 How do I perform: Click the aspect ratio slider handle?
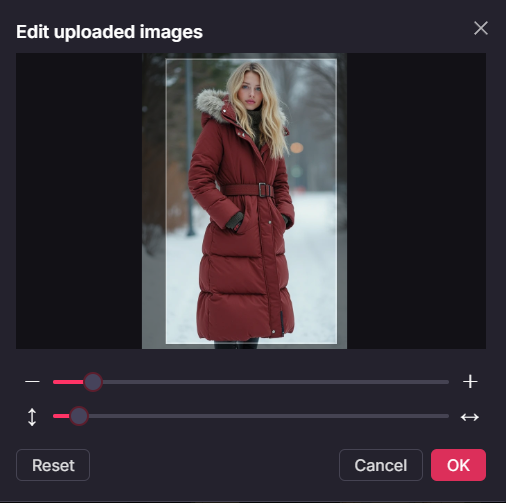(79, 416)
